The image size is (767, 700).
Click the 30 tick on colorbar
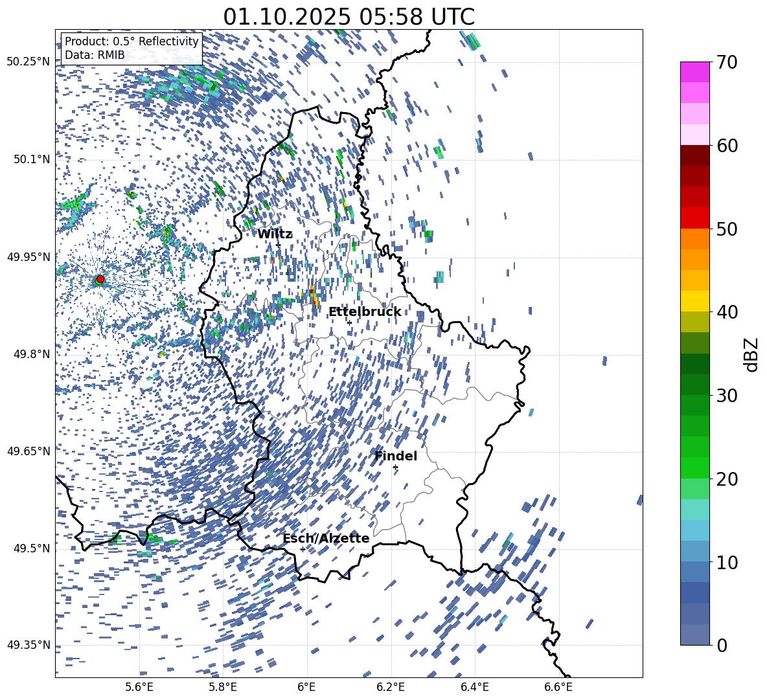(727, 395)
